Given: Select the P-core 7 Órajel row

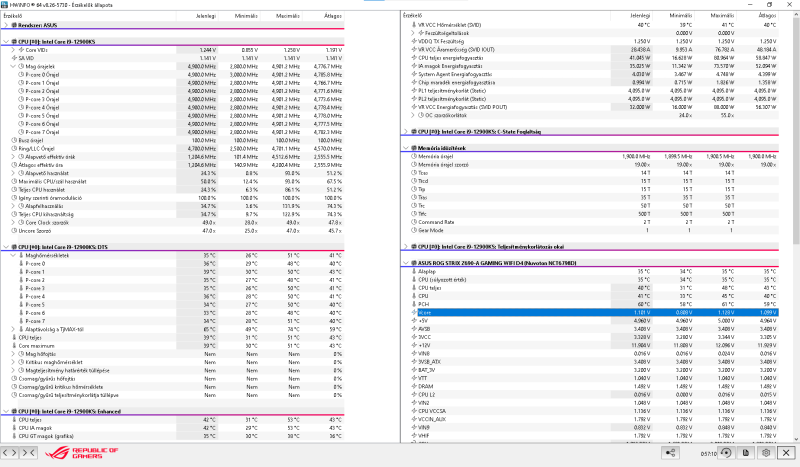Looking at the screenshot, I should [172, 132].
